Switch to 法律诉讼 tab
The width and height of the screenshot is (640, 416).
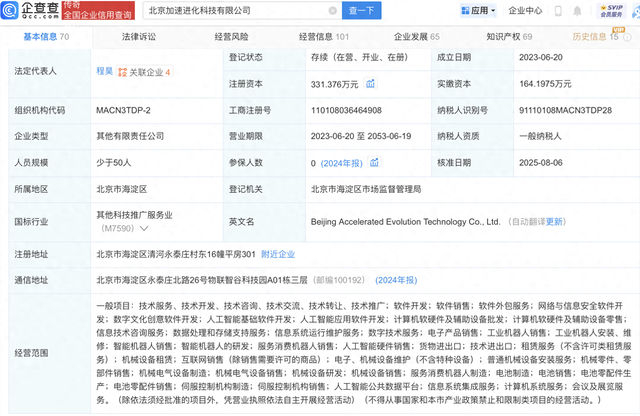click(x=139, y=37)
